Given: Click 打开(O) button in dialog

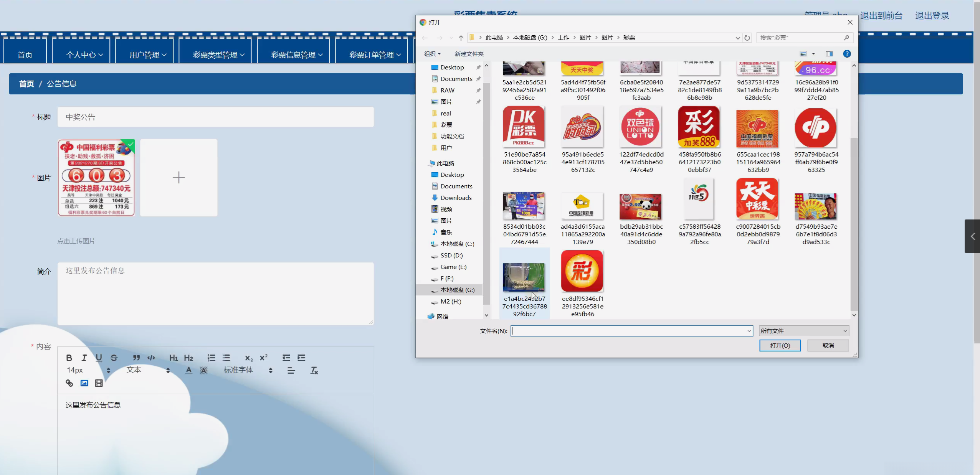Looking at the screenshot, I should tap(780, 345).
